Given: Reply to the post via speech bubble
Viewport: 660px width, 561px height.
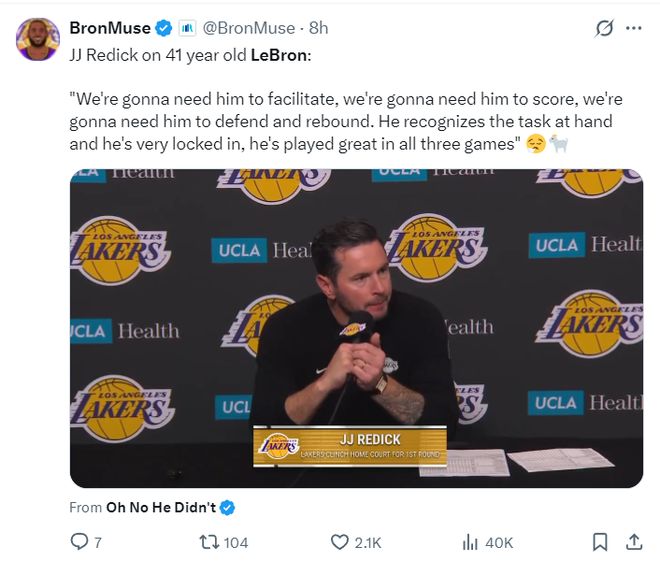Looking at the screenshot, I should [x=80, y=542].
